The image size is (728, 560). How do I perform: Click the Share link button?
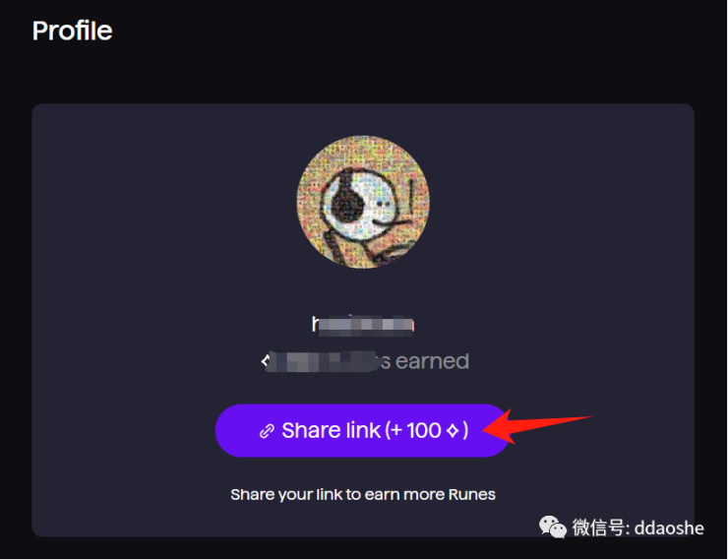(x=363, y=430)
